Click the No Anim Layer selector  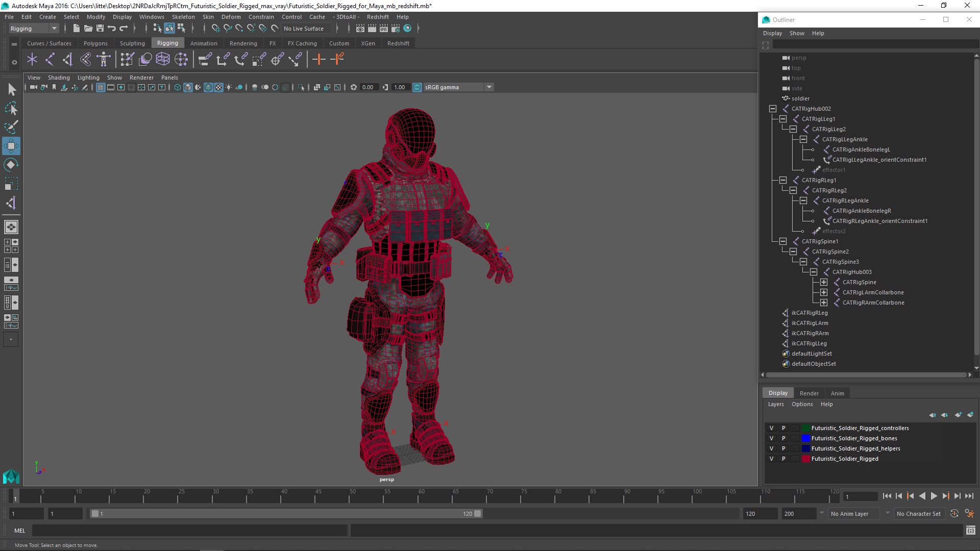tap(855, 514)
